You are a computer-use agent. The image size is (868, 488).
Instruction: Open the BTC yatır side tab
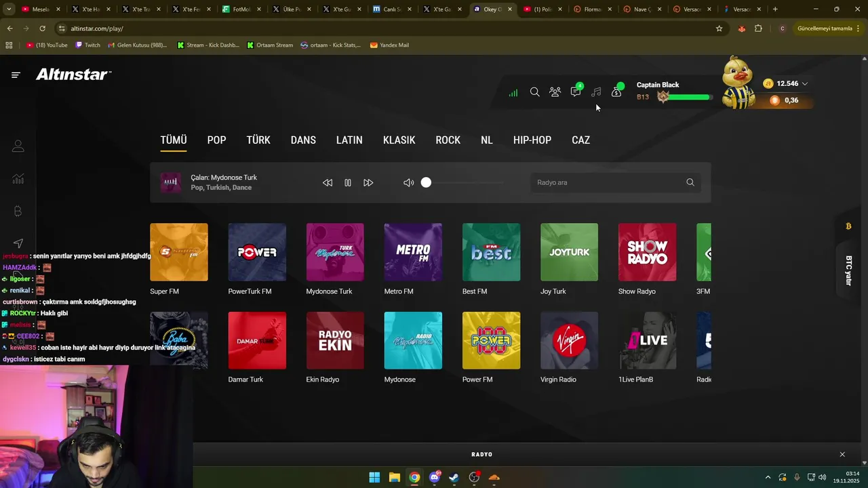point(848,270)
